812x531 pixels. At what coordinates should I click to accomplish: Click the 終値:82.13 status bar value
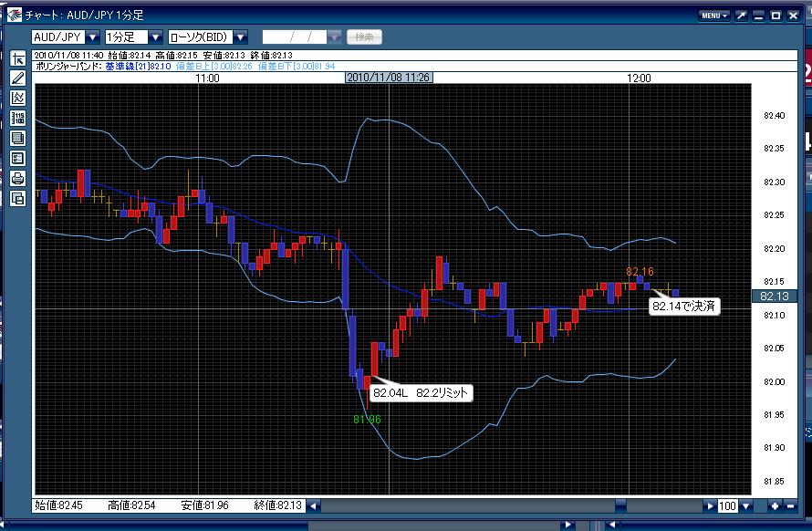(278, 505)
